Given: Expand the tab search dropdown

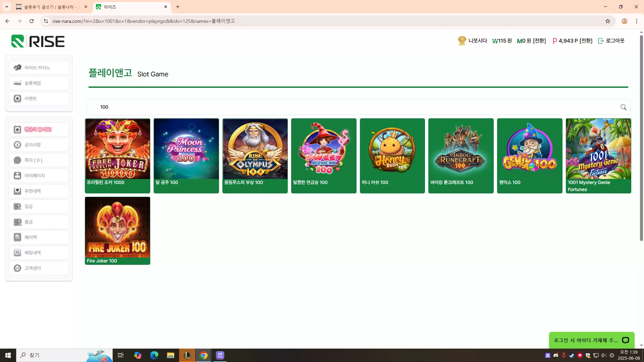Looking at the screenshot, I should coord(6,7).
